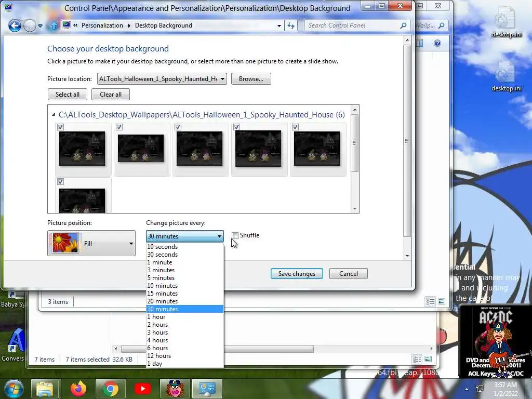Click the Save changes button
532x399 pixels.
(297, 274)
